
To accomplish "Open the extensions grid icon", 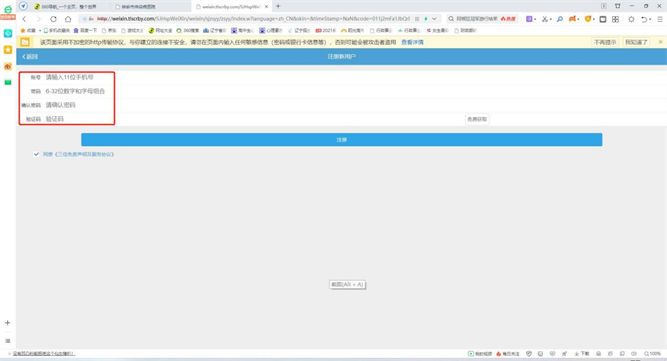I will tap(616, 19).
